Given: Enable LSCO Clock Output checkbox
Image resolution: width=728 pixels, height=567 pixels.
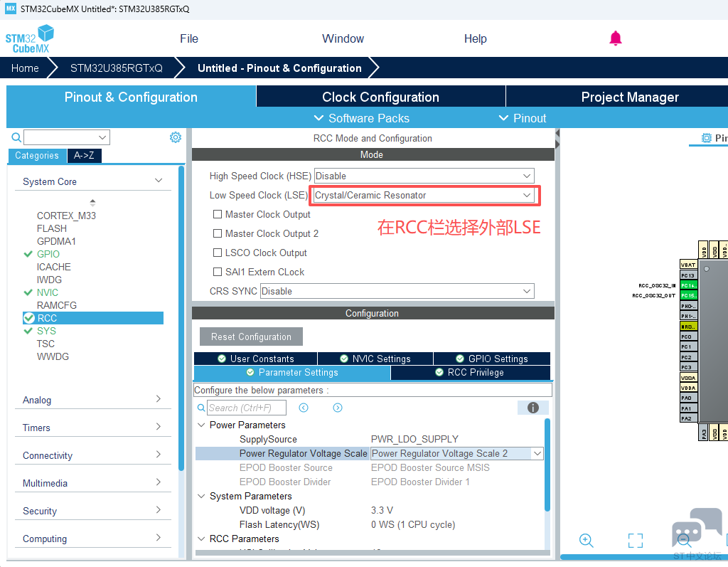Looking at the screenshot, I should point(218,253).
